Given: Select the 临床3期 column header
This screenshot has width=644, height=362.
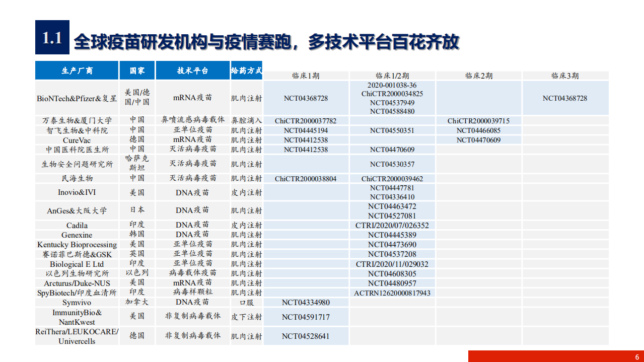Looking at the screenshot, I should pos(565,75).
